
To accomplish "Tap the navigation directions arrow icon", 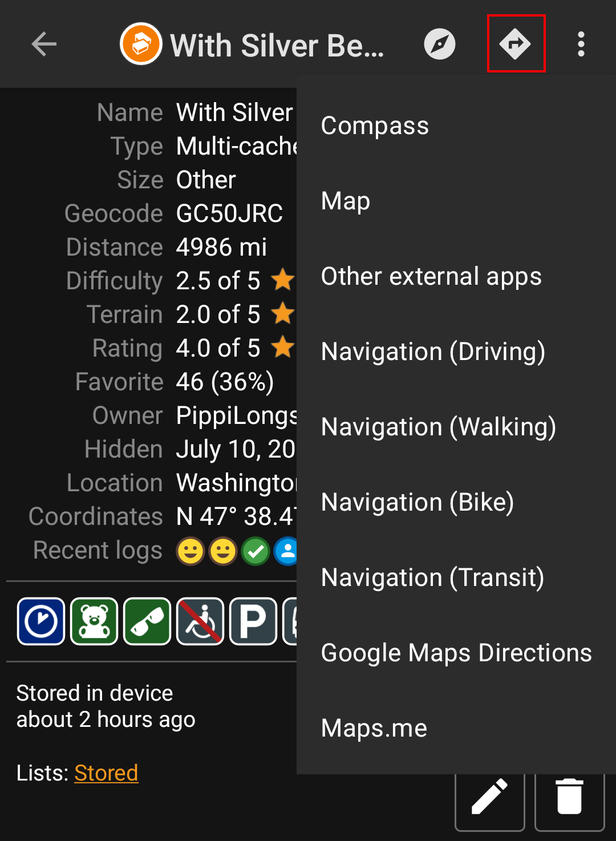I will point(516,44).
